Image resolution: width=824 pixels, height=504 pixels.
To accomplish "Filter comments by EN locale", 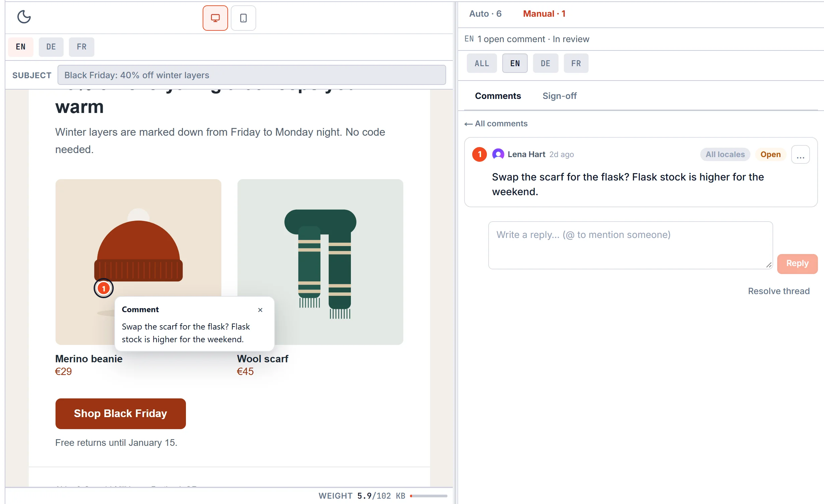I will [x=515, y=63].
